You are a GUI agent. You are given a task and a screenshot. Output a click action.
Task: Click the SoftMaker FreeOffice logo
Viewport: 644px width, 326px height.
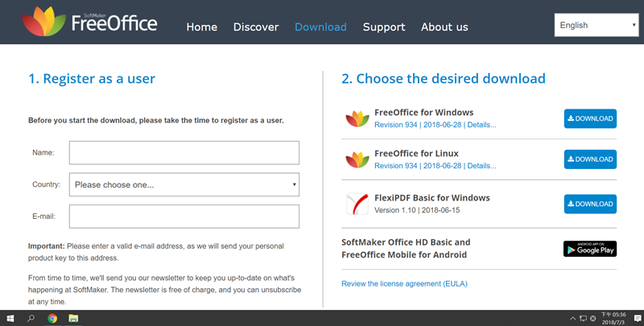click(x=89, y=22)
